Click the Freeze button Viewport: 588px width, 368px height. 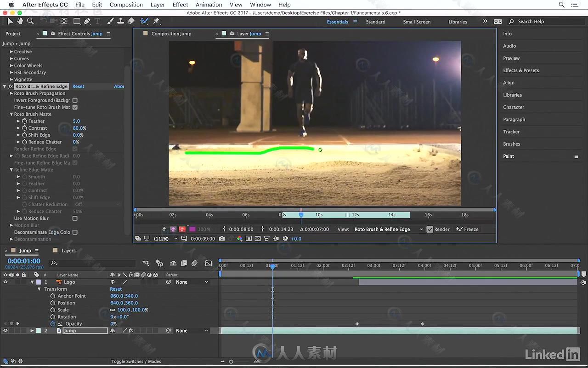(467, 229)
